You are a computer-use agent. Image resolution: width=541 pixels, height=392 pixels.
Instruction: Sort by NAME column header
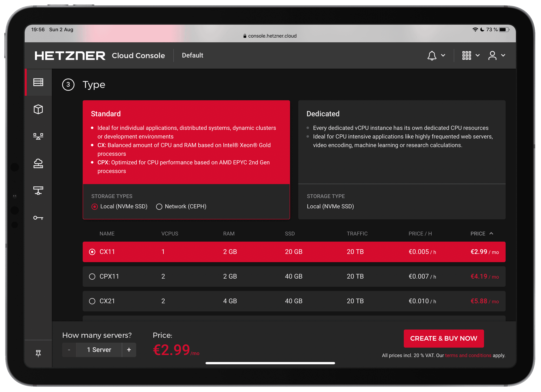click(x=107, y=234)
